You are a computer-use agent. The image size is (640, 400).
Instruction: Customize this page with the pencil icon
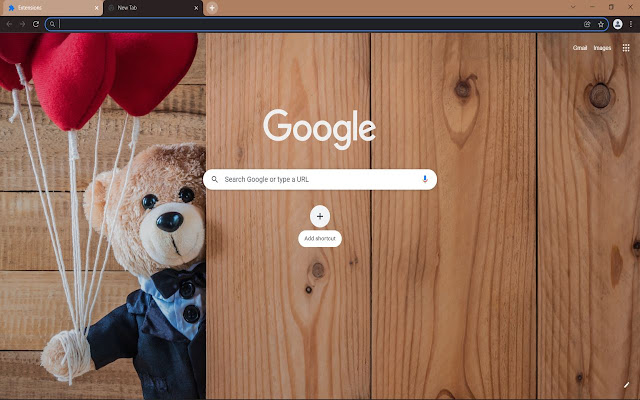tap(627, 385)
